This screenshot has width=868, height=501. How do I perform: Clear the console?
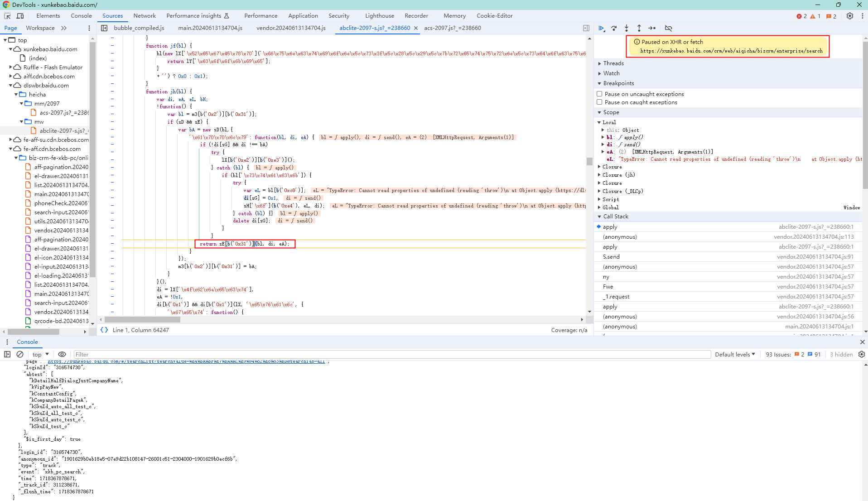(20, 354)
